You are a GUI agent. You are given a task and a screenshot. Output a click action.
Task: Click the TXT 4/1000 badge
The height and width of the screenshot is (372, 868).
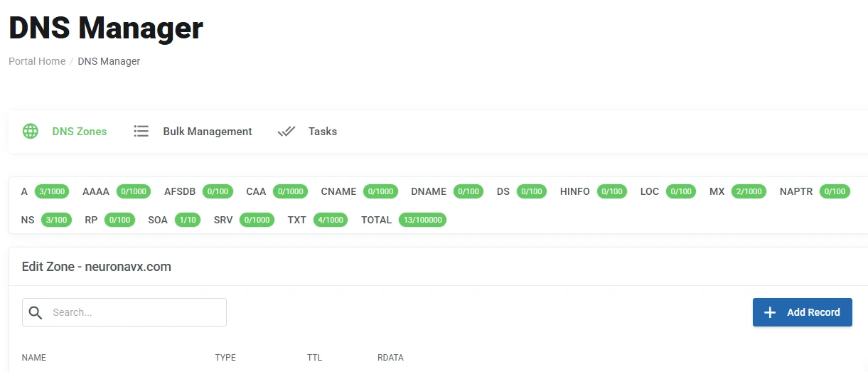coord(331,220)
